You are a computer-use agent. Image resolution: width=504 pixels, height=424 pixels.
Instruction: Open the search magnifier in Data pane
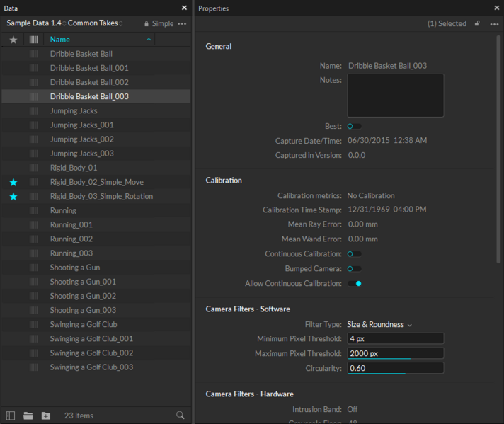[181, 416]
